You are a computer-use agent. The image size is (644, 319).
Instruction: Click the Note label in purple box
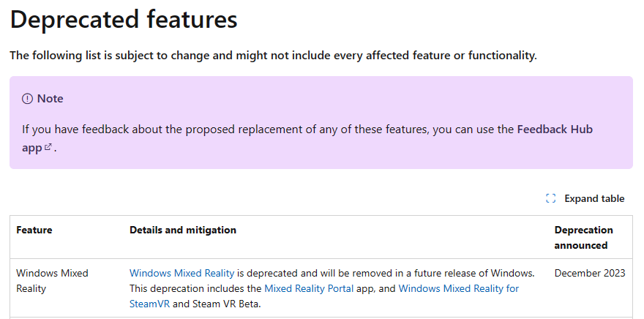[50, 99]
